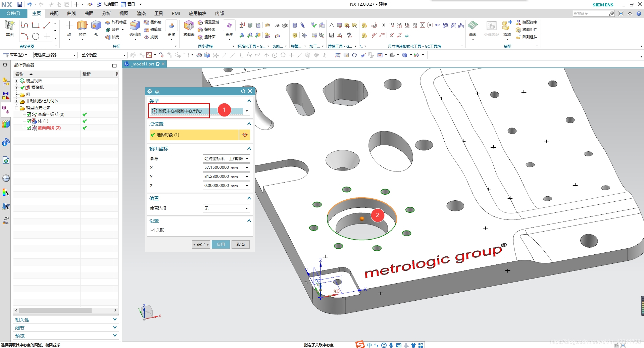
Task: Open the 偏置选项 dropdown
Action: (226, 208)
